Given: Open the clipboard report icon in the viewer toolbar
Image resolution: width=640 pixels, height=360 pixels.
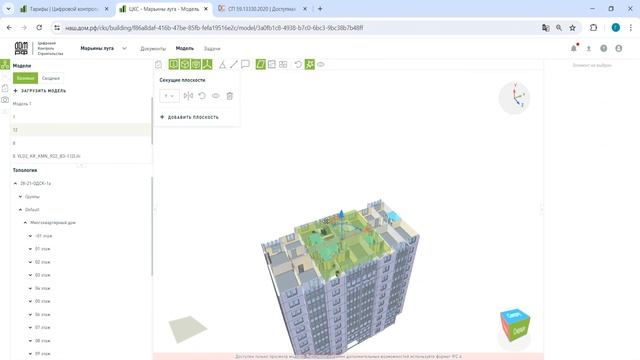Looking at the screenshot, I should point(158,64).
